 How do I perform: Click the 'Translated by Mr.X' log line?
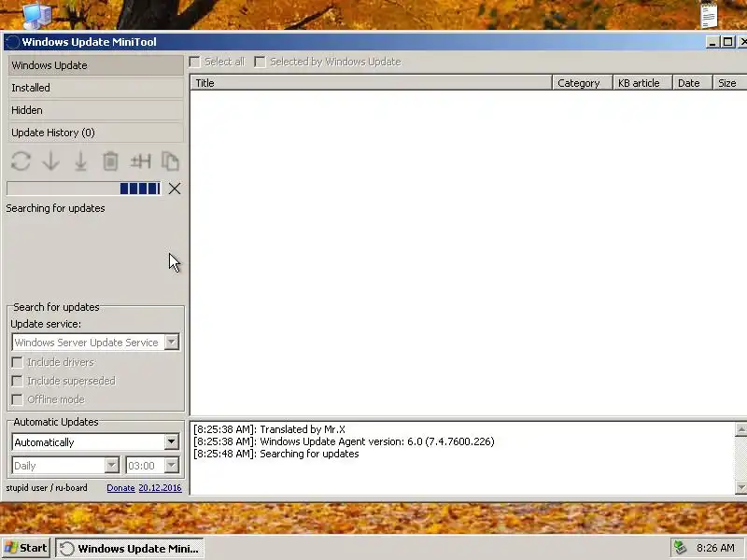click(269, 429)
